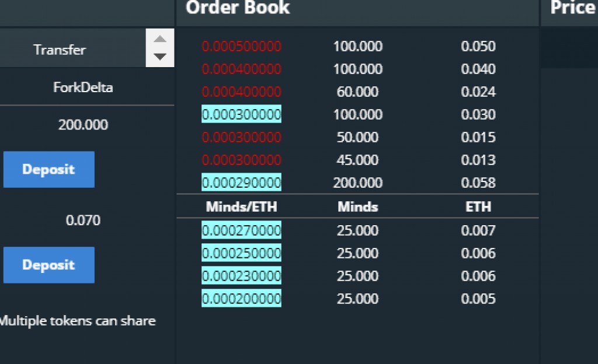Choose the buy order priced 0.000270000
Viewport: 598px width, 364px height.
(x=241, y=230)
